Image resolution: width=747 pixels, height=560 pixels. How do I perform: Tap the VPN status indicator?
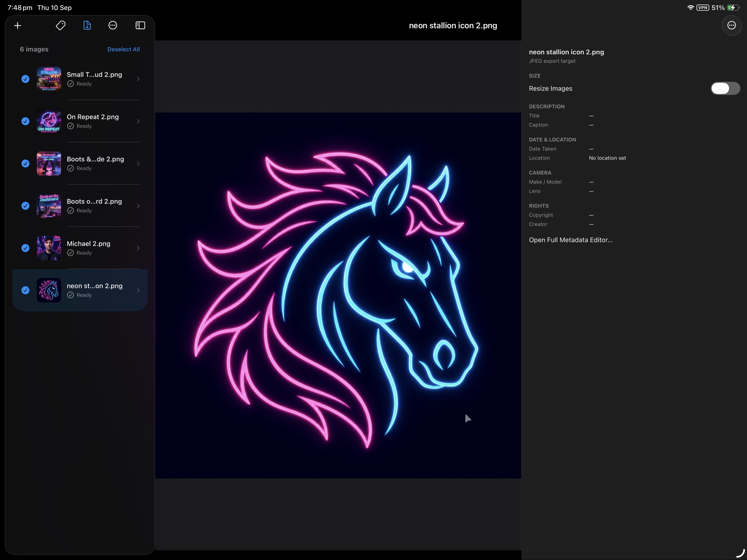(703, 7)
